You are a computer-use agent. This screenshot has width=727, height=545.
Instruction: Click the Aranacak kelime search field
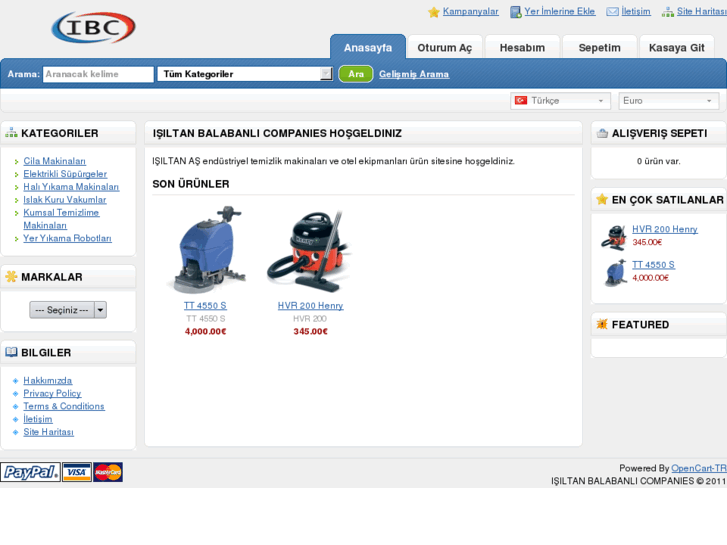(98, 74)
